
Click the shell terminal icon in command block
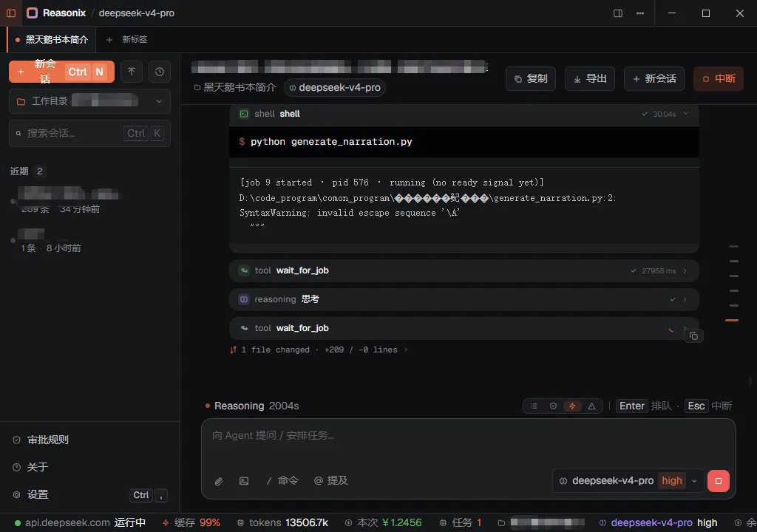(244, 114)
